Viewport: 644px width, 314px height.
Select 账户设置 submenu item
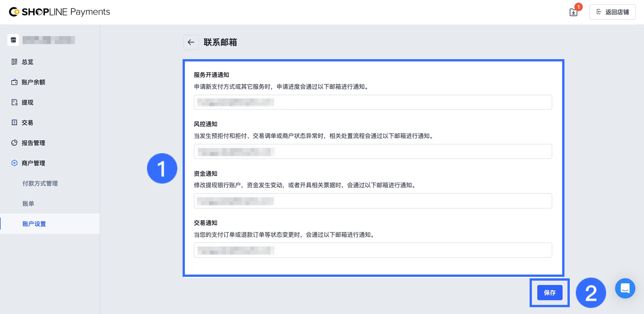[50, 224]
